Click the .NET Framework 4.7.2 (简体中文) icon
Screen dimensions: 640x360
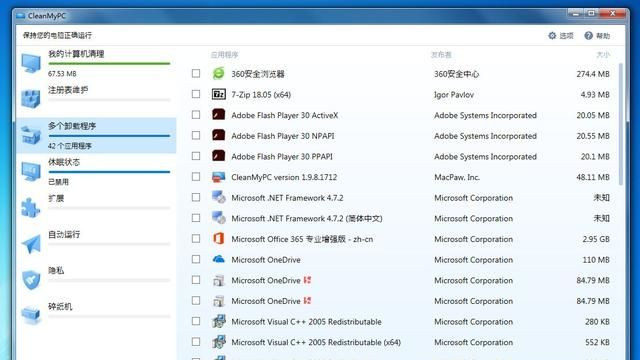pos(218,218)
